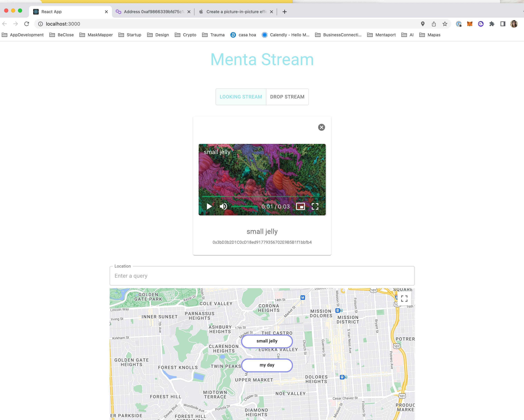524x420 pixels.
Task: Select the LOOKING STREAM tab
Action: point(241,96)
